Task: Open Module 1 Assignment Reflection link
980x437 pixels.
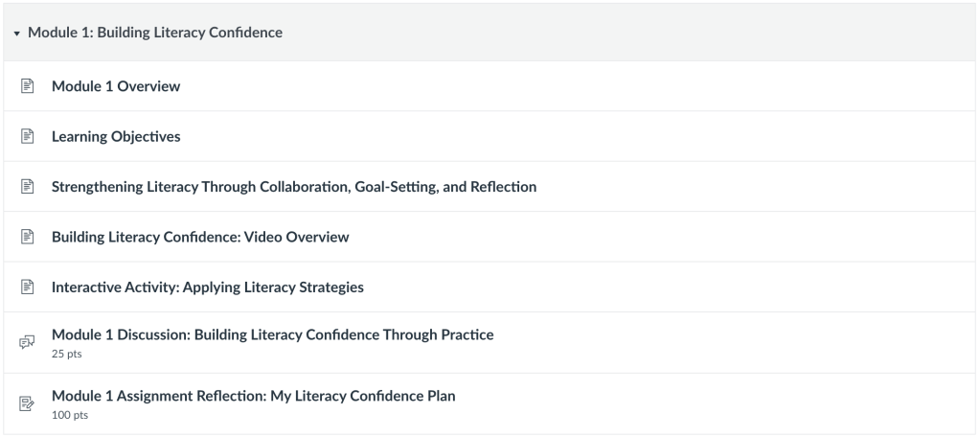Action: point(253,396)
